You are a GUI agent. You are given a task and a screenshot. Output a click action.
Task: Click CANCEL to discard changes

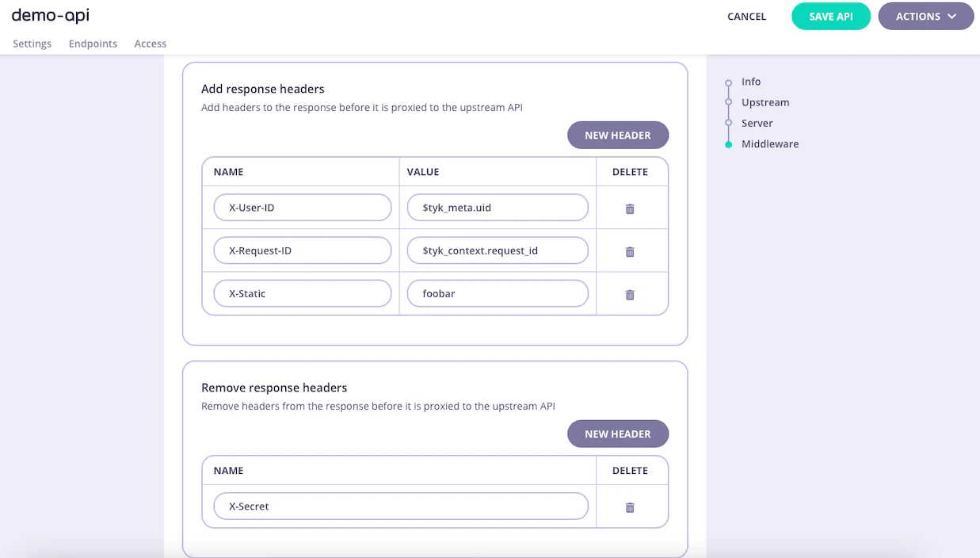(x=746, y=16)
